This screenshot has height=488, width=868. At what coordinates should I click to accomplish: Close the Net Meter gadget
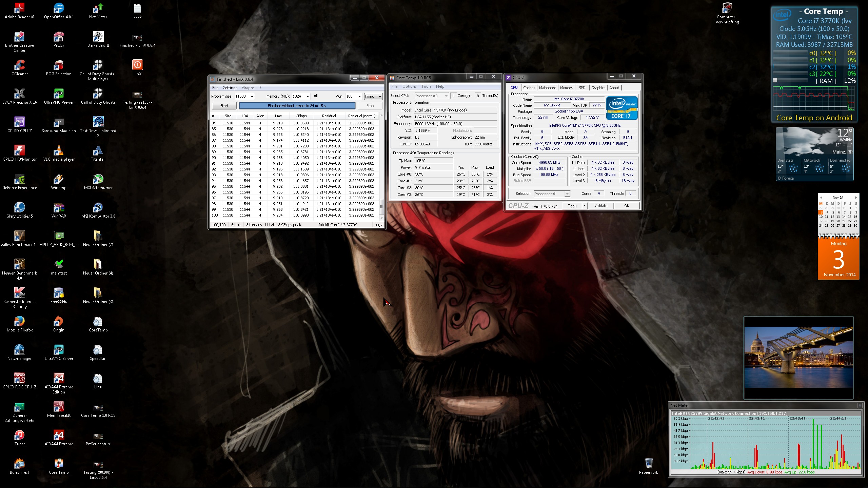tap(860, 405)
